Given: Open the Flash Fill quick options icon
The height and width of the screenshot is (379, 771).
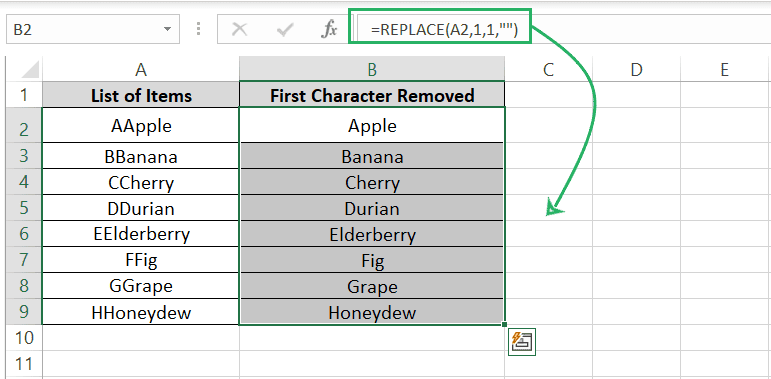Looking at the screenshot, I should (x=522, y=342).
